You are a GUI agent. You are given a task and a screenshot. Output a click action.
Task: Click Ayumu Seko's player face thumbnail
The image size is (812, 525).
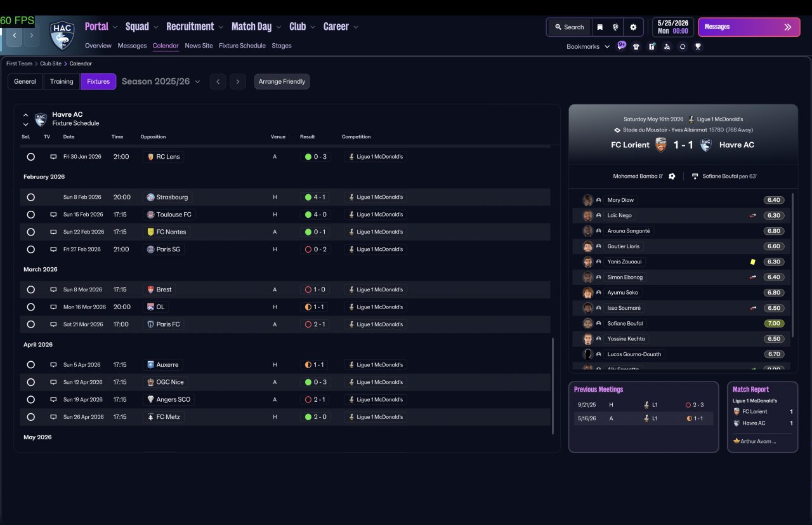588,293
